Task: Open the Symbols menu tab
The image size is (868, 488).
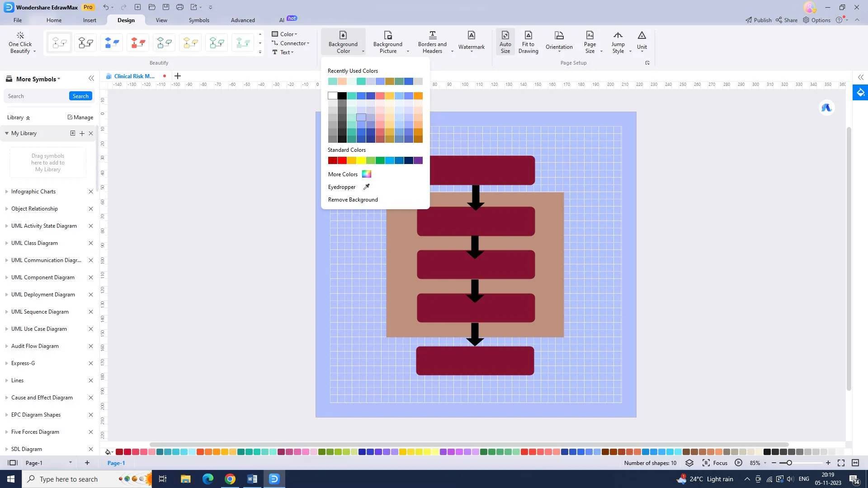Action: tap(198, 20)
